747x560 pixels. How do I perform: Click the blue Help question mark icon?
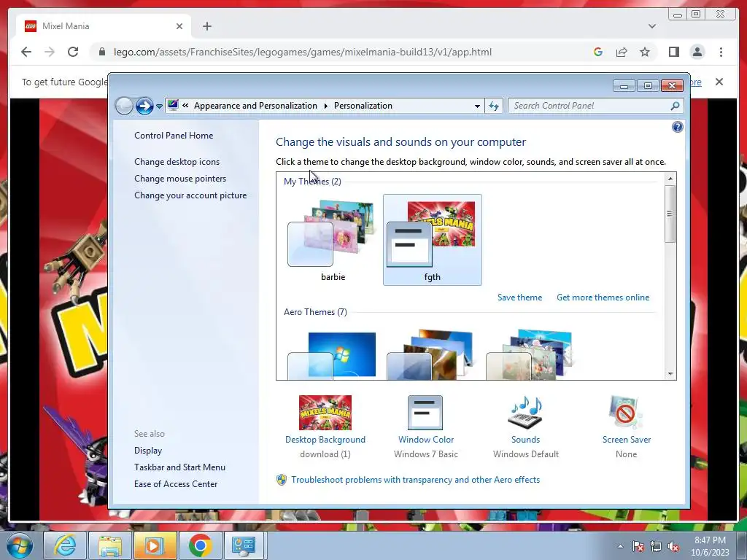(x=678, y=127)
